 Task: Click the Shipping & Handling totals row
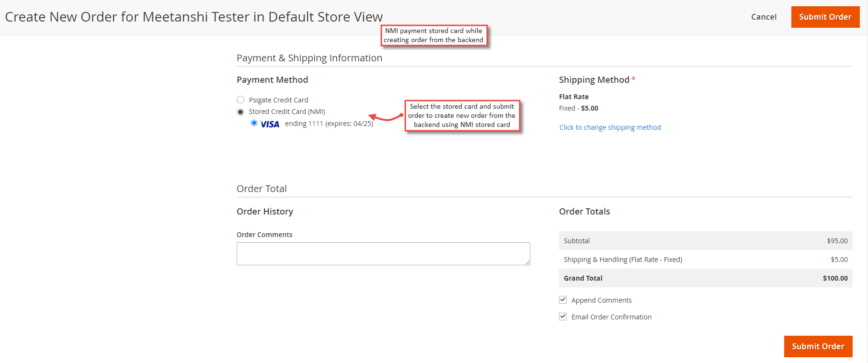click(x=706, y=260)
